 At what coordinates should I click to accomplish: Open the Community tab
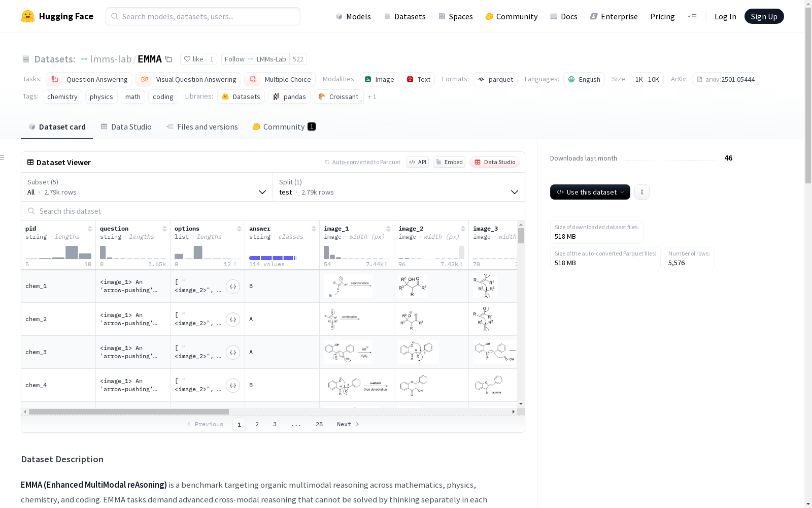pos(284,126)
